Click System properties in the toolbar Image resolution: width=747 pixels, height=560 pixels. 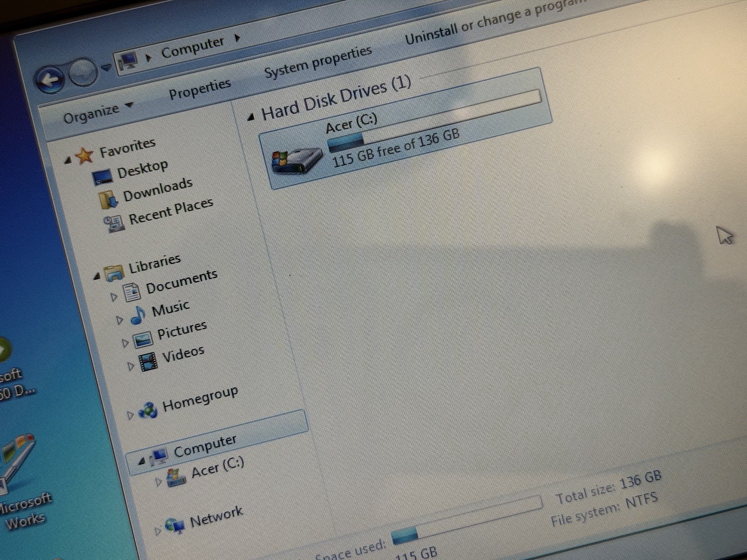point(318,62)
